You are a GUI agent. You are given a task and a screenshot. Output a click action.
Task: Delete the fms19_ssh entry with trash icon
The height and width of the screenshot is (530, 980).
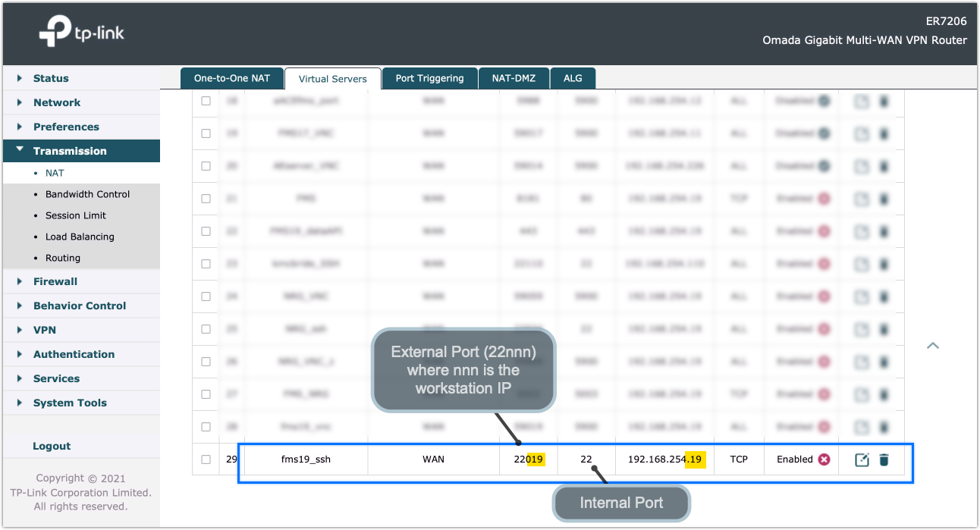[x=884, y=459]
